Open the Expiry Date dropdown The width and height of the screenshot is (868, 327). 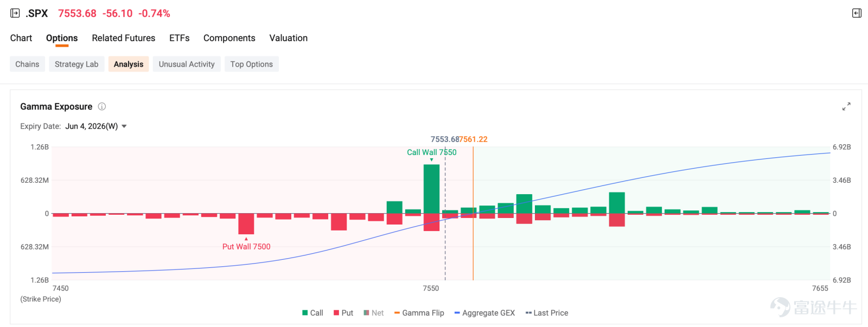[x=96, y=126]
